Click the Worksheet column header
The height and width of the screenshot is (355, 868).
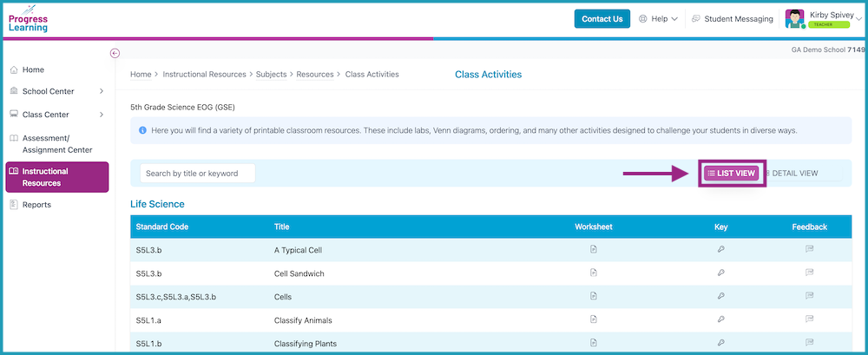point(594,227)
